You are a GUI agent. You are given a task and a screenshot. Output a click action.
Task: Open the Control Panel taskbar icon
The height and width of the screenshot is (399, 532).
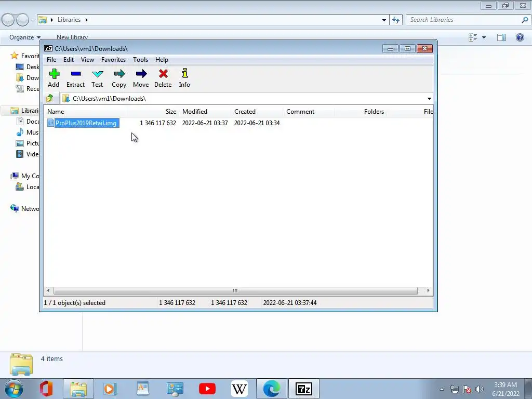[175, 389]
